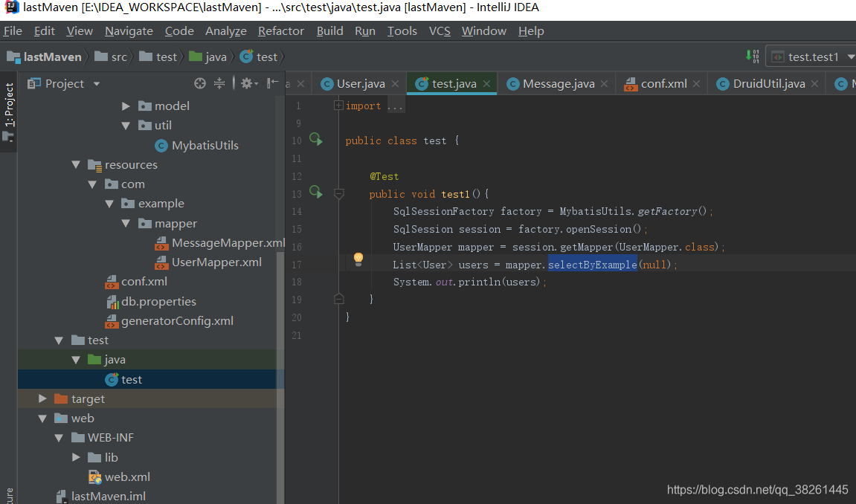Select MybatisUtils class in project tree

point(197,145)
